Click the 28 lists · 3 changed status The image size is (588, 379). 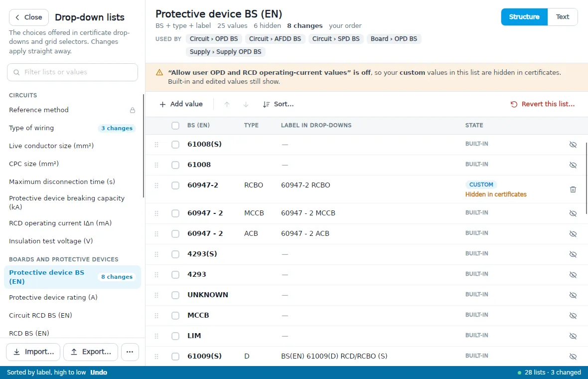pyautogui.click(x=549, y=372)
